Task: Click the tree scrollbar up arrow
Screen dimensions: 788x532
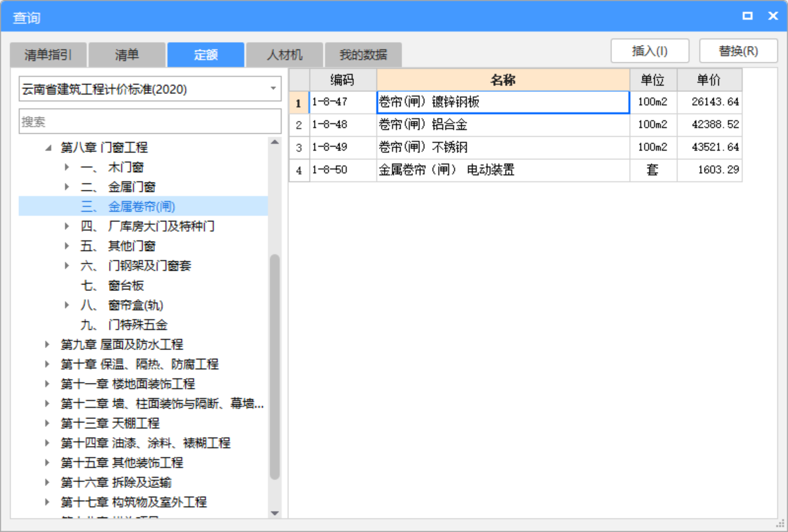Action: 274,141
